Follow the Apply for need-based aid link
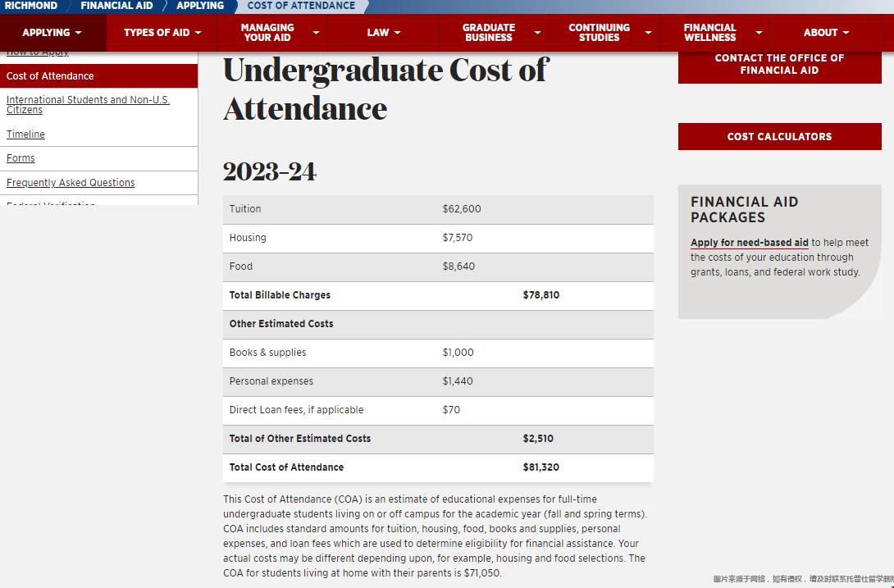This screenshot has width=894, height=588. (749, 243)
